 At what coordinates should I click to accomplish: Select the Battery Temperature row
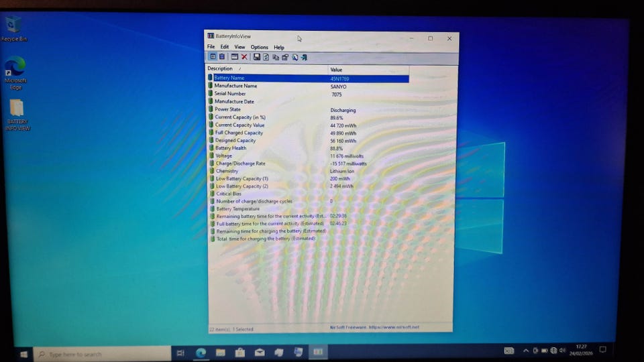coord(309,208)
